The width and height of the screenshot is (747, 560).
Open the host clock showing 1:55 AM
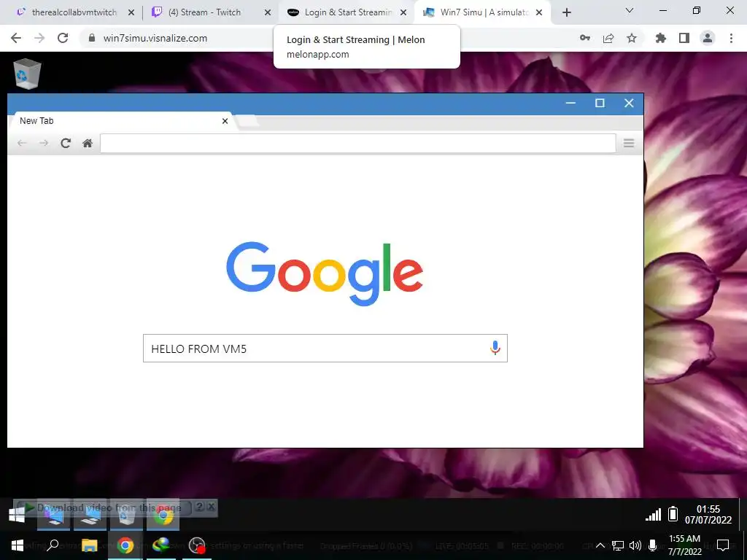click(x=684, y=545)
